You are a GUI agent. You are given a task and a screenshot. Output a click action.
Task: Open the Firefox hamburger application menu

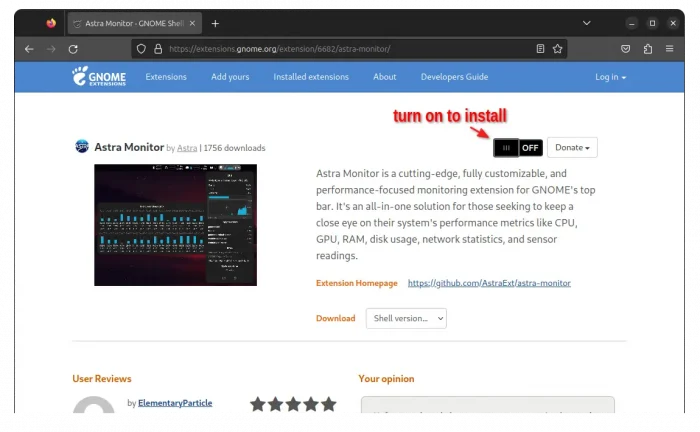tap(670, 48)
